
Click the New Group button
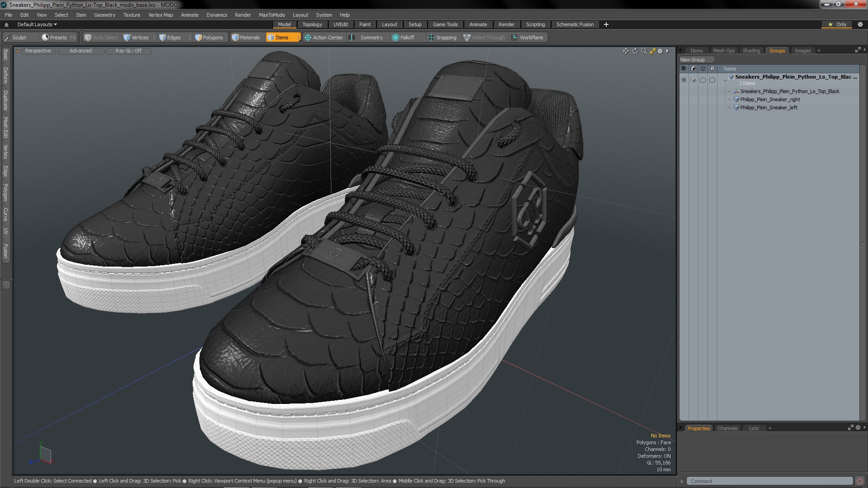coord(696,60)
